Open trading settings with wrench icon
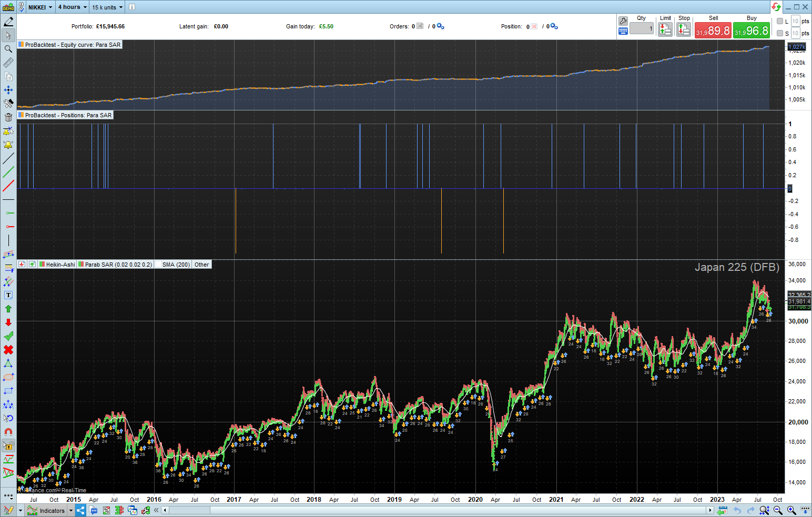The height and width of the screenshot is (517, 812). coord(623,21)
